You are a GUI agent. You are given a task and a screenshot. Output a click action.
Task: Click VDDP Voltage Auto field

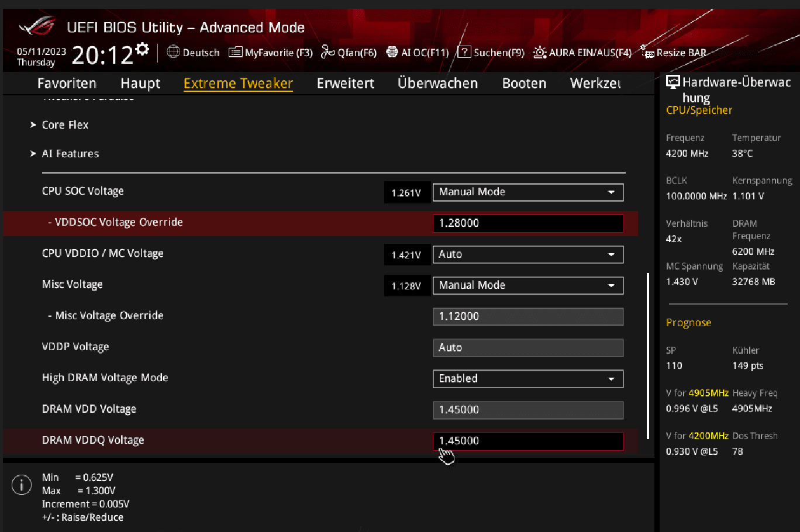click(528, 348)
